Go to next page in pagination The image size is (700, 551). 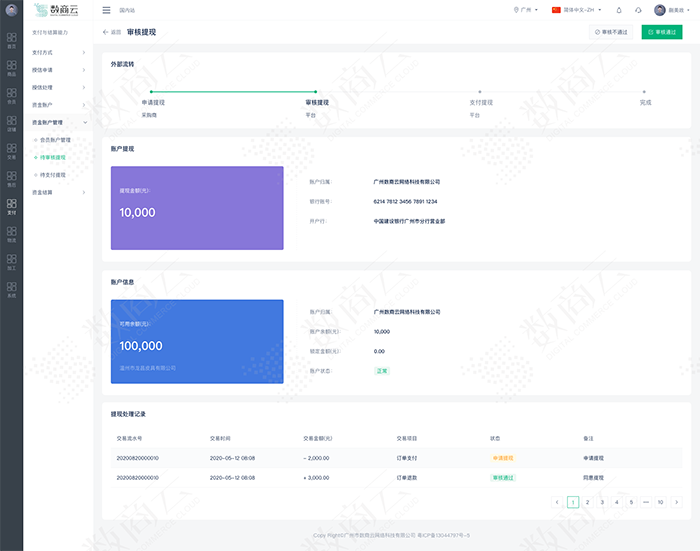tap(676, 502)
